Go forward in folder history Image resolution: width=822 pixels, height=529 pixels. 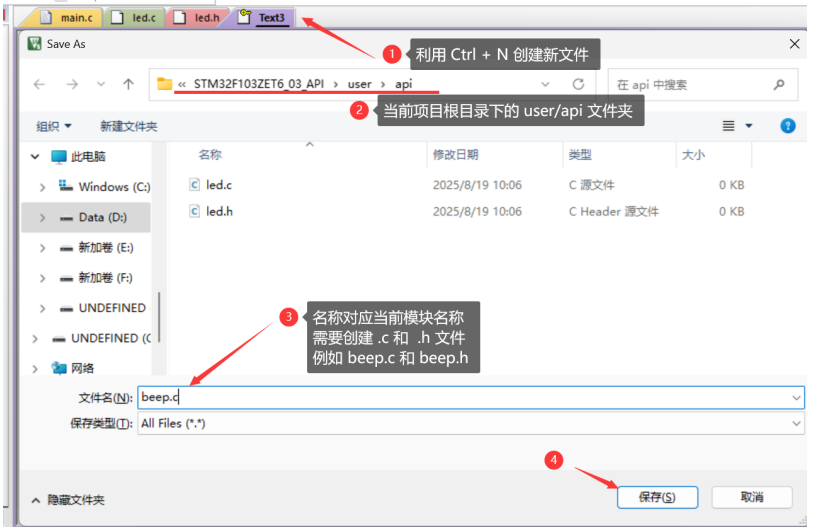point(72,84)
